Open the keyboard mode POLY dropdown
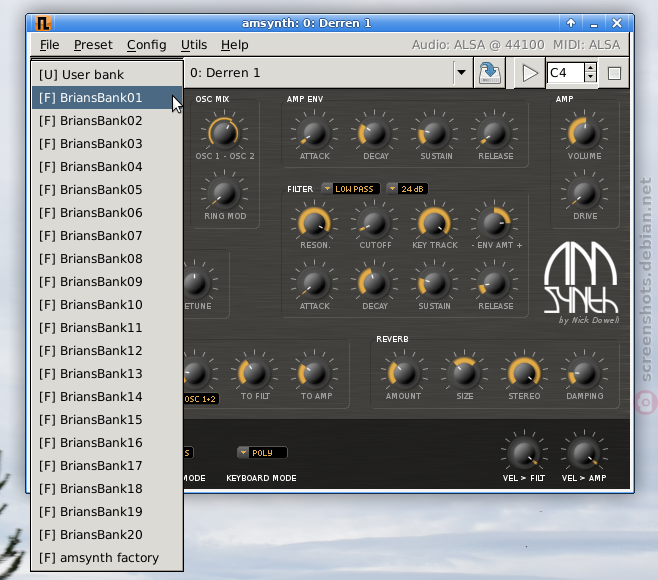 point(262,453)
